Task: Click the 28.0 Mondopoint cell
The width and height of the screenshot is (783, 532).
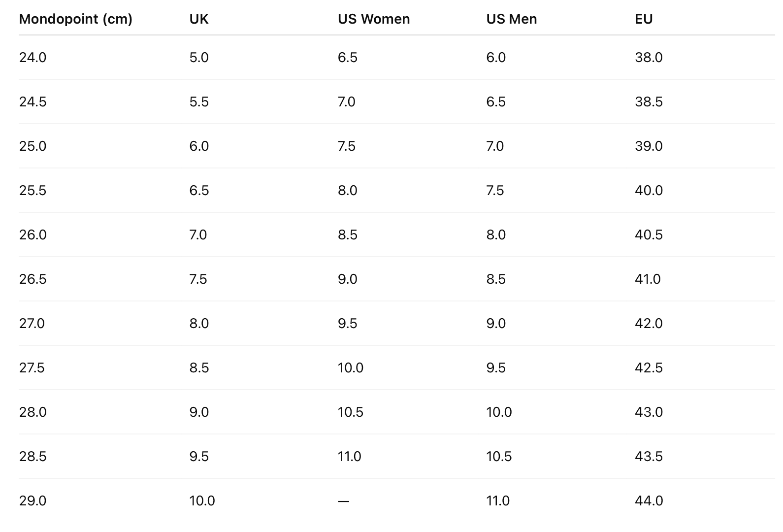Action: pyautogui.click(x=33, y=412)
